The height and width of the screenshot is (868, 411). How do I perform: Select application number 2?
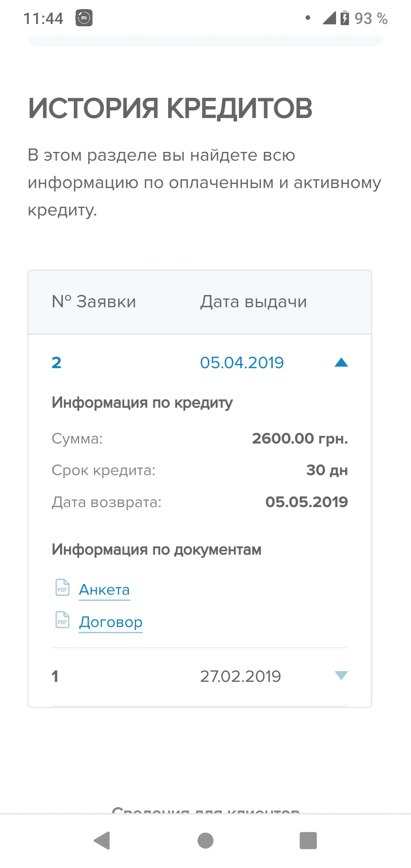point(56,363)
